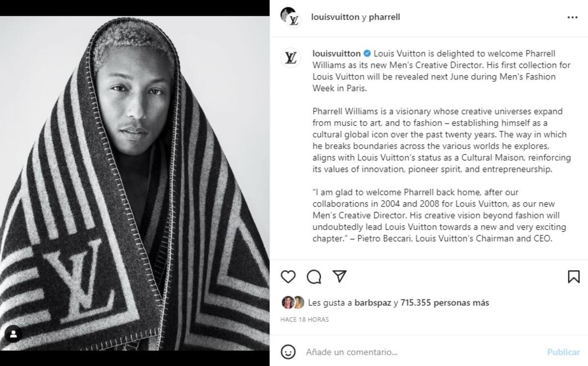Image resolution: width=588 pixels, height=366 pixels.
Task: Open the three-dot more options menu
Action: pyautogui.click(x=572, y=17)
